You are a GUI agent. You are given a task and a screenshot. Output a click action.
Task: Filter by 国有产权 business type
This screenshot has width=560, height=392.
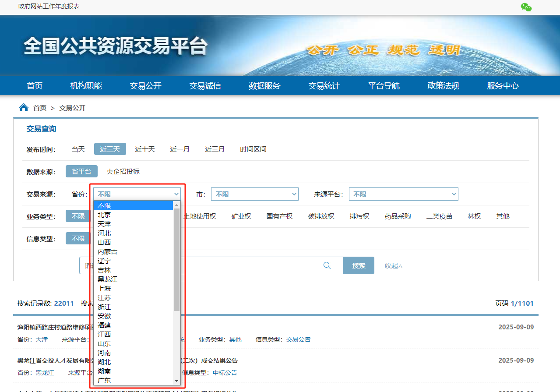click(x=280, y=216)
